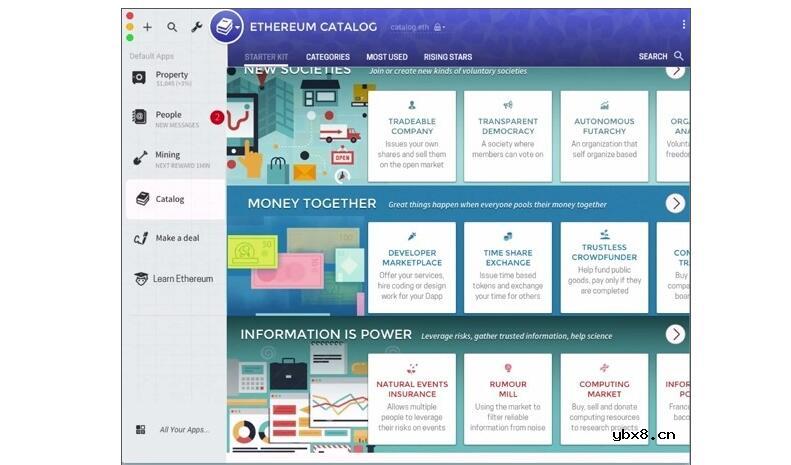Screen dimensions: 791x465
Task: Expand the Money Together row arrow
Action: 676,203
